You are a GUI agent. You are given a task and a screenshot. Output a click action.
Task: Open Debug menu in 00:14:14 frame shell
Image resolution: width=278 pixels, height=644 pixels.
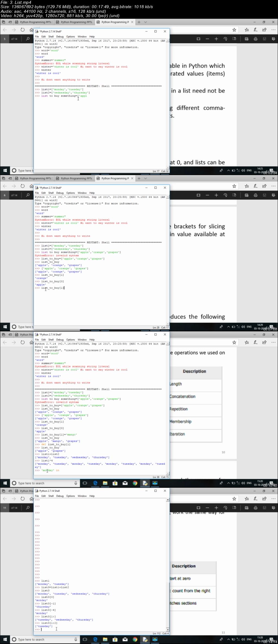(60, 496)
